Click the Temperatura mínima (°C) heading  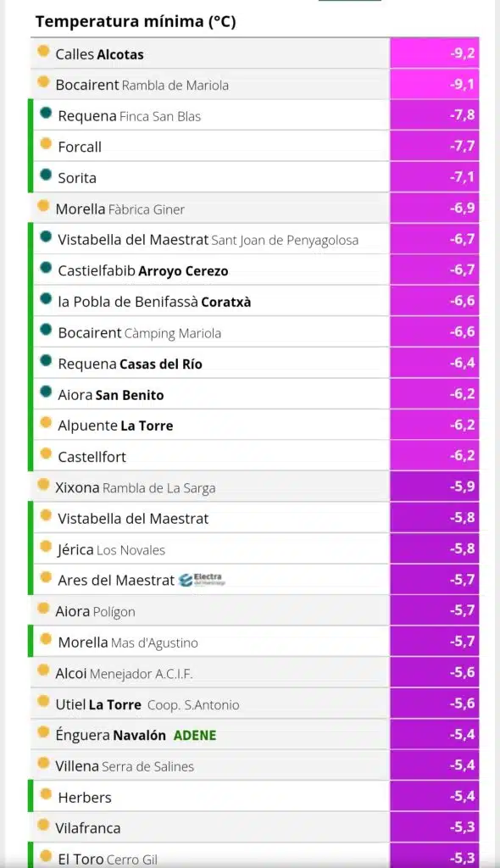pyautogui.click(x=136, y=21)
